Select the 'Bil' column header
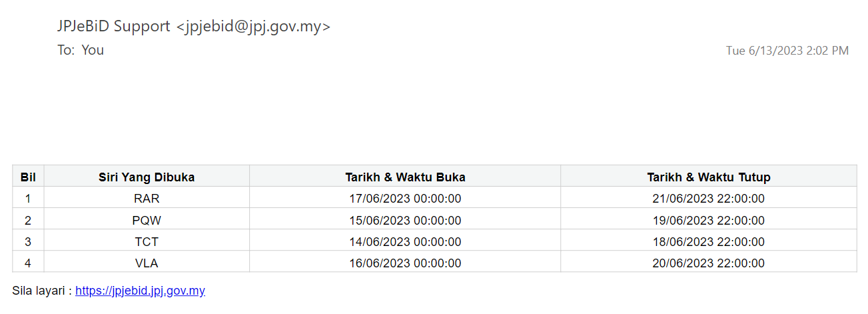This screenshot has width=868, height=314. tap(28, 177)
